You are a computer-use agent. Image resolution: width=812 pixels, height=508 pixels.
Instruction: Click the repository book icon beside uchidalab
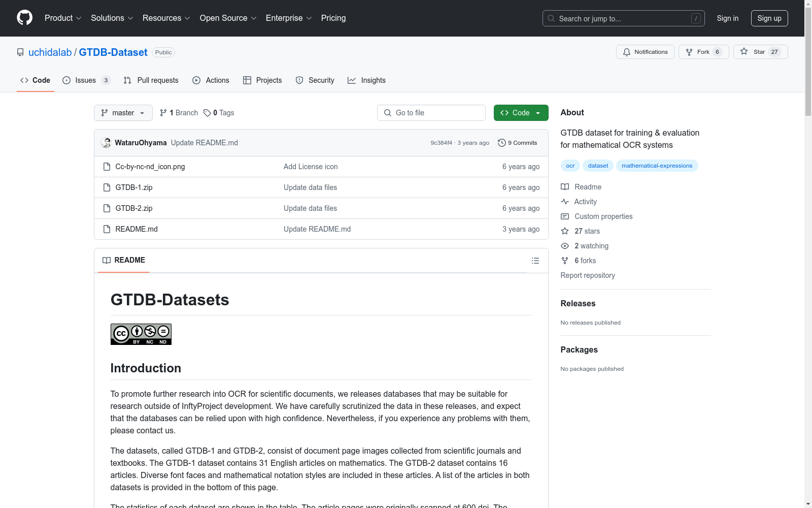(20, 52)
